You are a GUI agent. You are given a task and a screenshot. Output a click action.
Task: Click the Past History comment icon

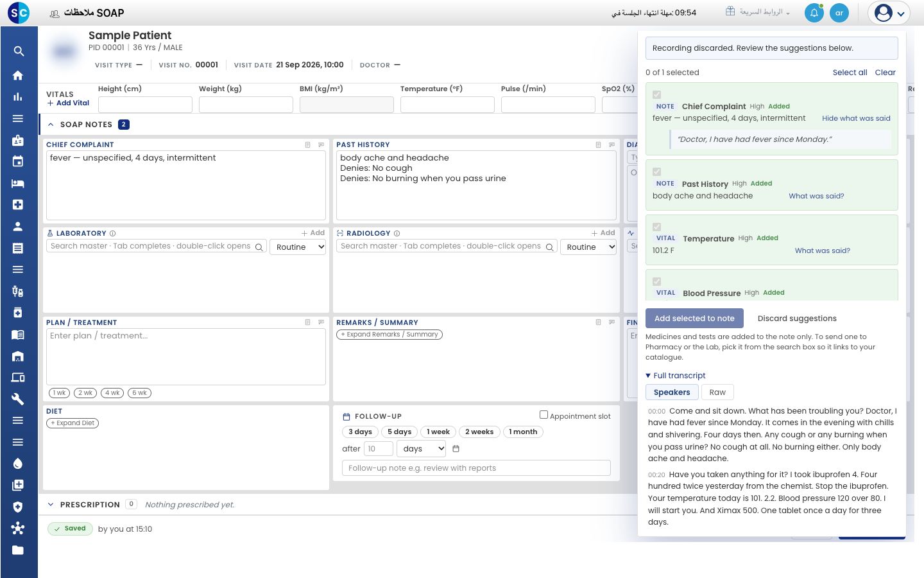pyautogui.click(x=612, y=145)
